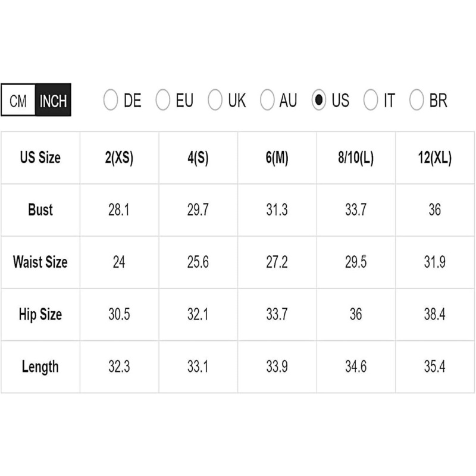This screenshot has width=476, height=476.
Task: Click the 35.4 length value for XL
Action: click(x=435, y=367)
